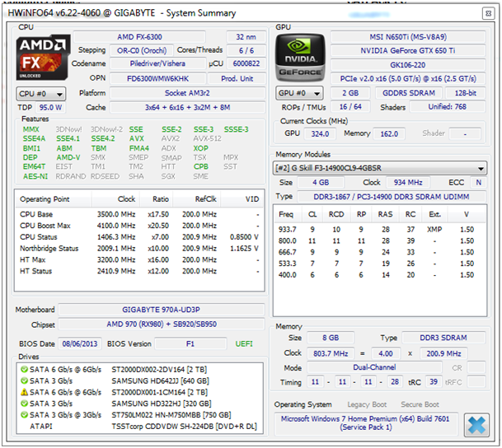
Task: Click the AMD FX CPU logo
Action: click(x=43, y=58)
